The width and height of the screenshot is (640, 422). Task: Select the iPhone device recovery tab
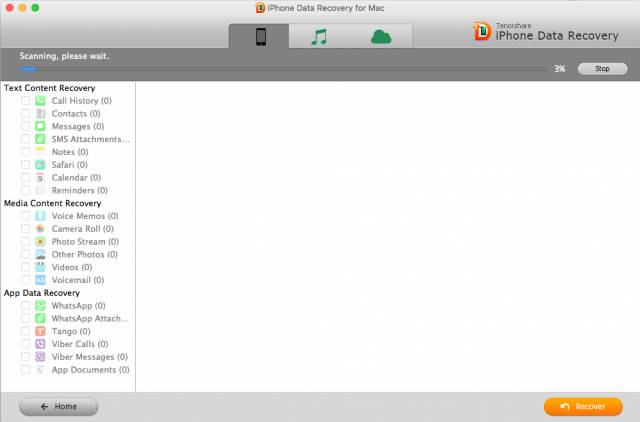[260, 36]
